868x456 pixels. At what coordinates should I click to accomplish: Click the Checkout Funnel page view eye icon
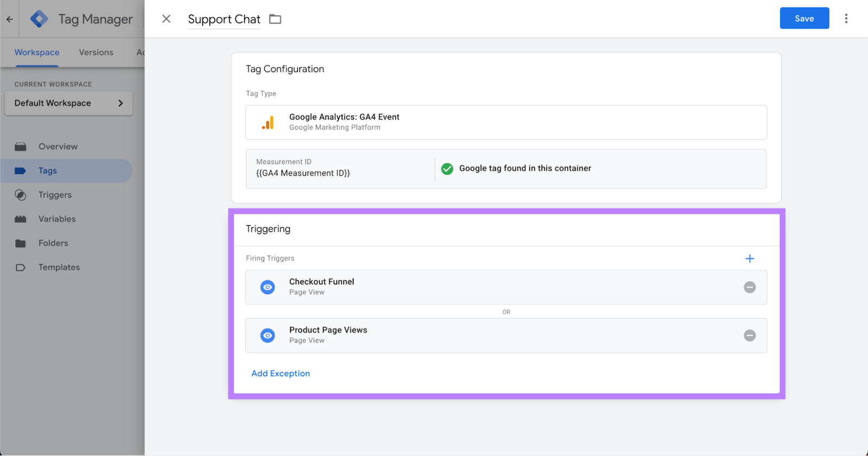(267, 287)
